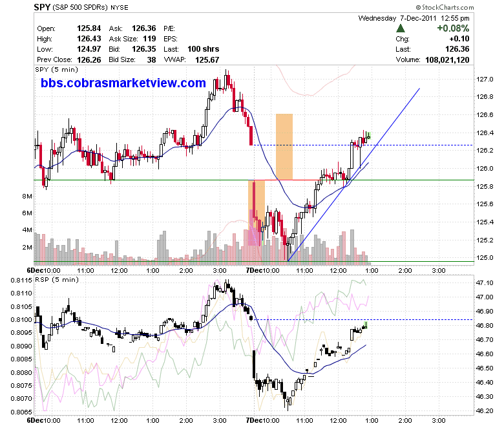Click the tall orange highlighted rectangle
The height and width of the screenshot is (426, 504).
(x=284, y=147)
